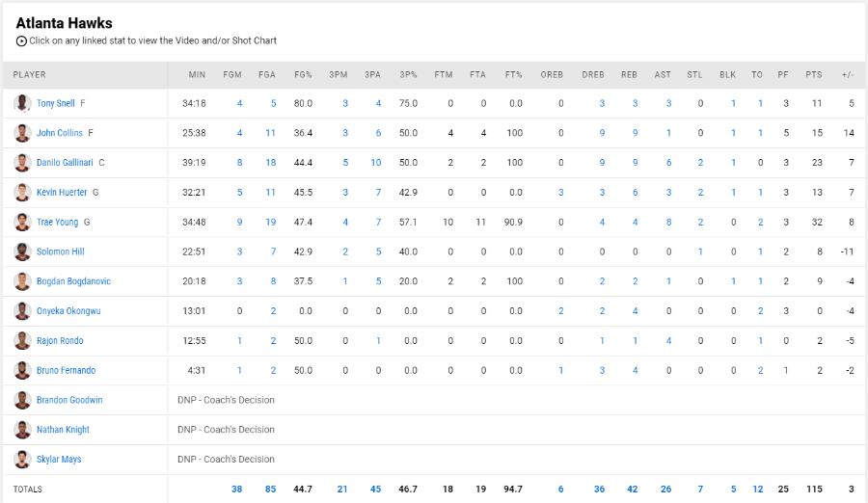The width and height of the screenshot is (868, 503).
Task: Click the +/- column header
Action: (848, 75)
